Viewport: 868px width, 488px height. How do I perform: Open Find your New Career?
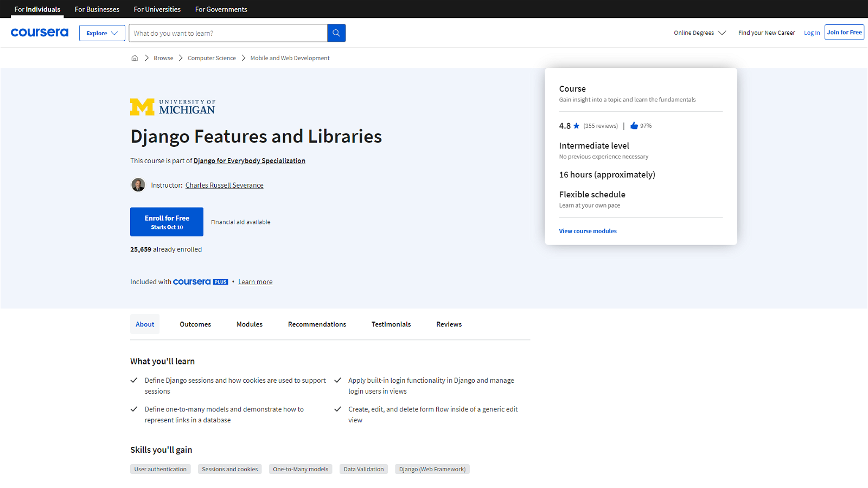click(x=767, y=33)
